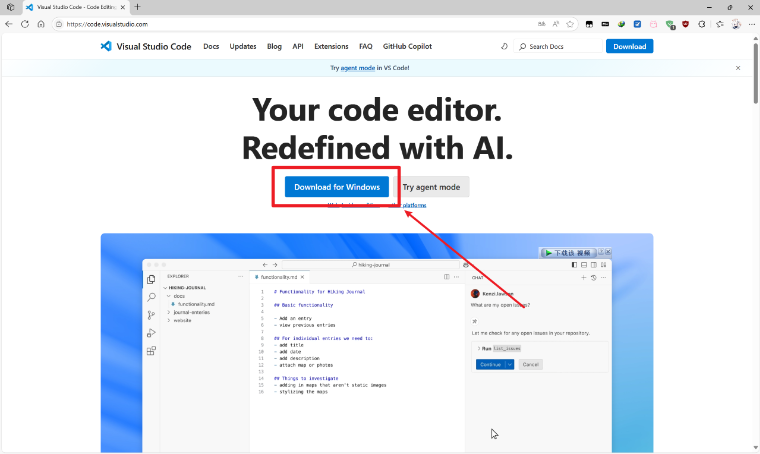Click the Try agent mode button
This screenshot has height=454, width=760.
(431, 187)
